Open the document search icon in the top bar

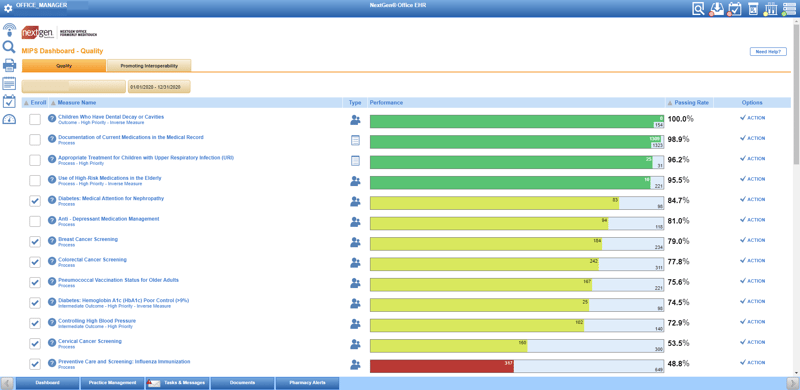point(698,9)
